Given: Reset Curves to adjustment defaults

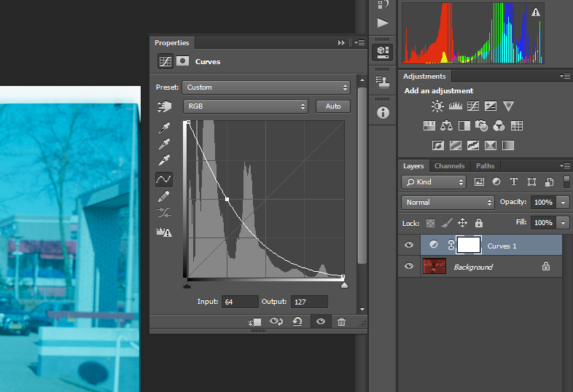Looking at the screenshot, I should coord(297,321).
